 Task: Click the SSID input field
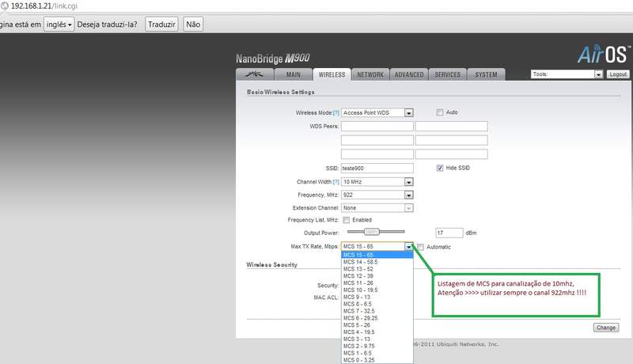tap(377, 169)
